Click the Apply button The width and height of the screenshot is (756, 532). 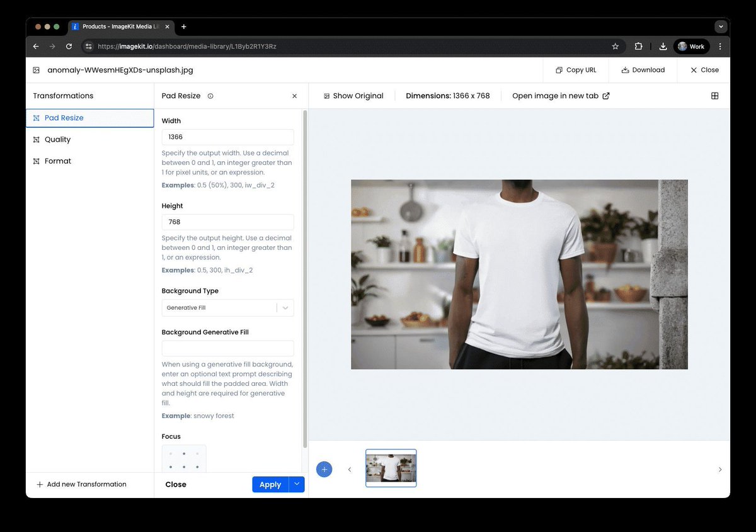click(x=270, y=484)
